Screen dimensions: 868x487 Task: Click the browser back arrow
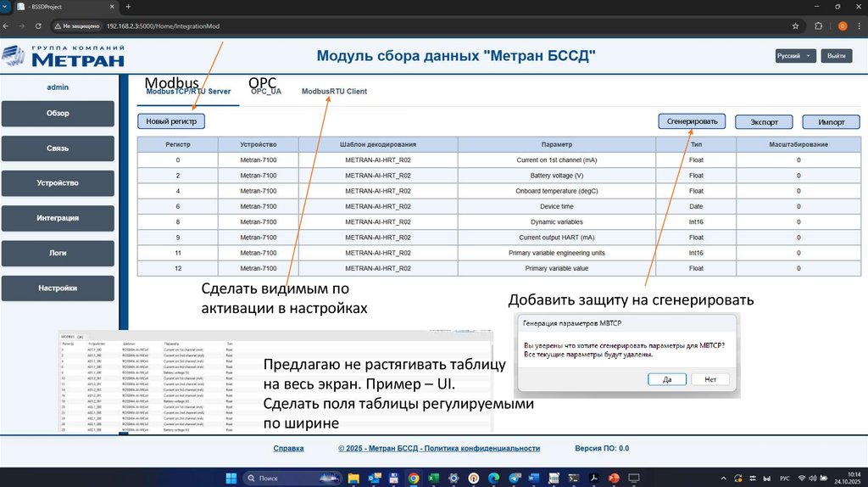[x=6, y=26]
